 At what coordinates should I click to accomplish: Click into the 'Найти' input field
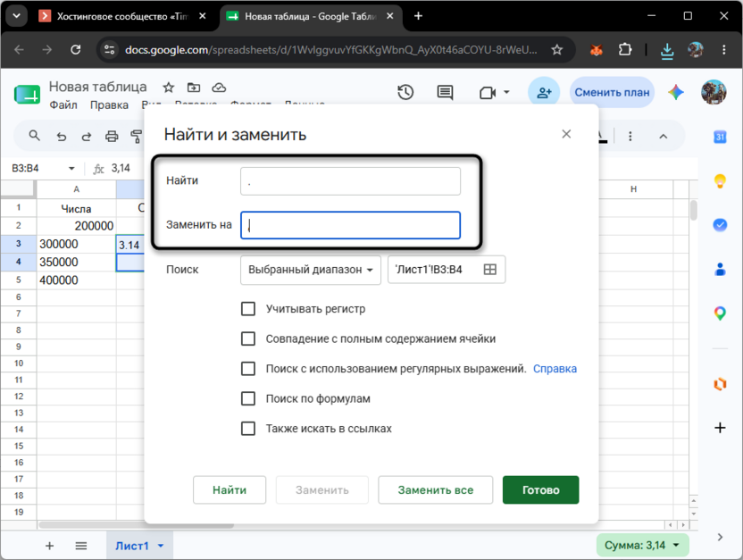tap(350, 181)
